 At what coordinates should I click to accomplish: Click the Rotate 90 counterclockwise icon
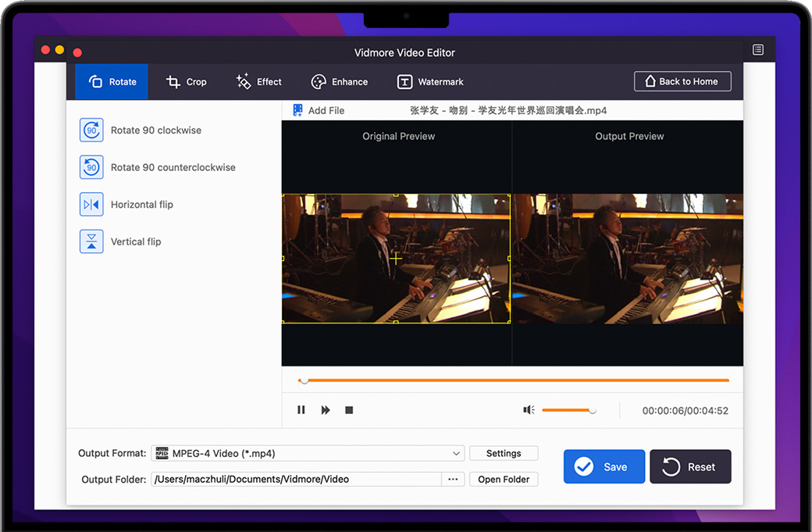91,167
